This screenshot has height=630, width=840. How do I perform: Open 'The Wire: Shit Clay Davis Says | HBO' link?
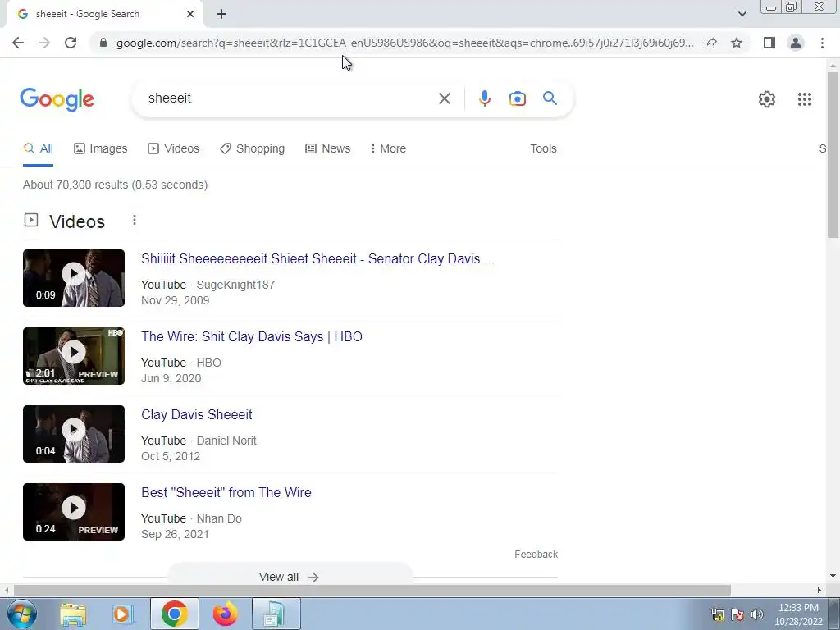pos(252,337)
